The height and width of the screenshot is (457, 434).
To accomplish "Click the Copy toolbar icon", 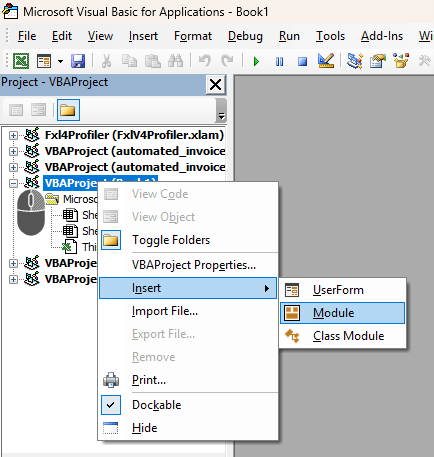I will pos(129,61).
